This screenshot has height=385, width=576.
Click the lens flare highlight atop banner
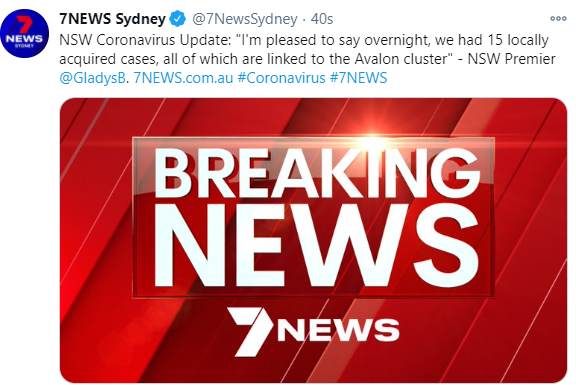(371, 139)
